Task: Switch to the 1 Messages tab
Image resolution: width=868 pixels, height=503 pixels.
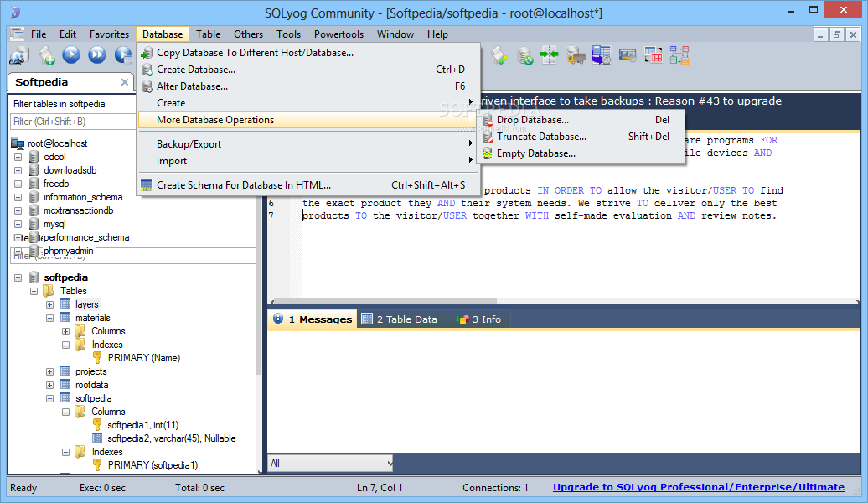Action: tap(313, 319)
